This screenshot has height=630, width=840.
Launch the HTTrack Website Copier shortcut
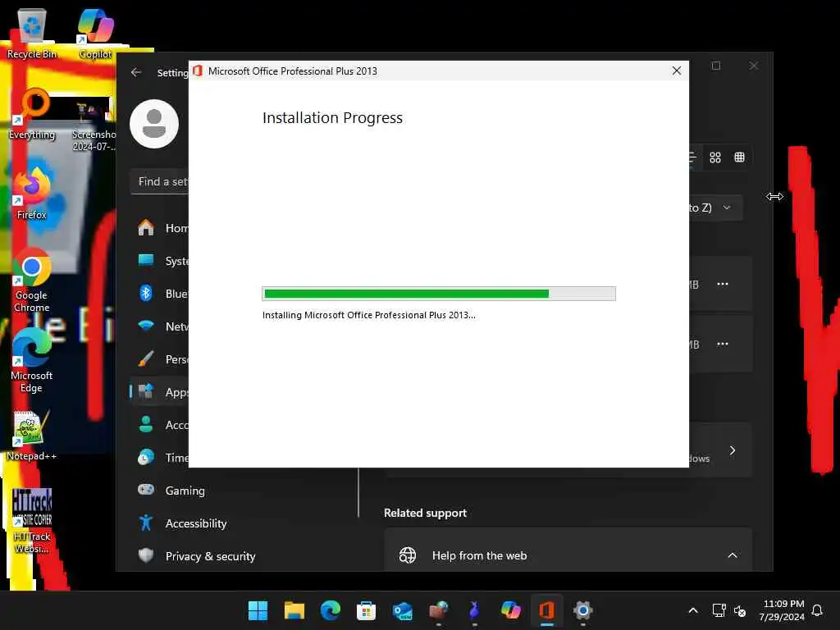click(32, 521)
